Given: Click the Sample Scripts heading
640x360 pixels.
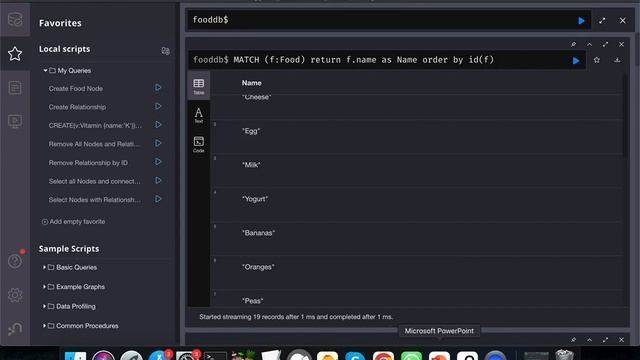Looking at the screenshot, I should click(69, 249).
